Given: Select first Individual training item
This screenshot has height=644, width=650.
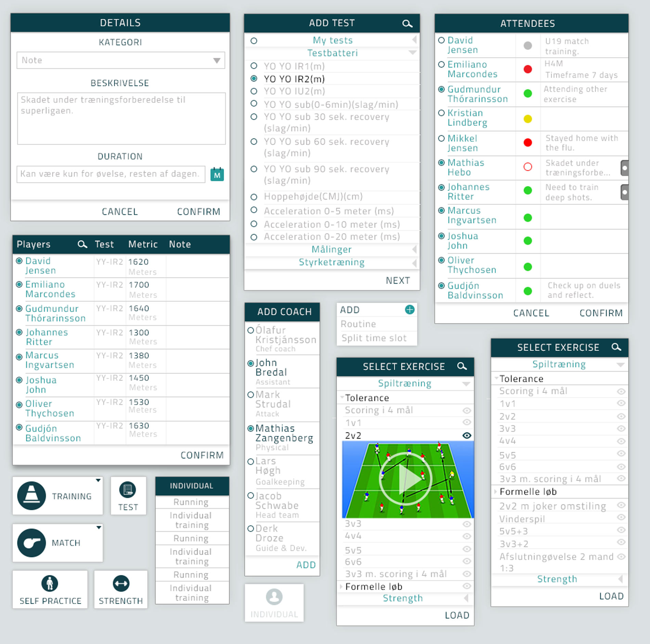Looking at the screenshot, I should tap(191, 520).
